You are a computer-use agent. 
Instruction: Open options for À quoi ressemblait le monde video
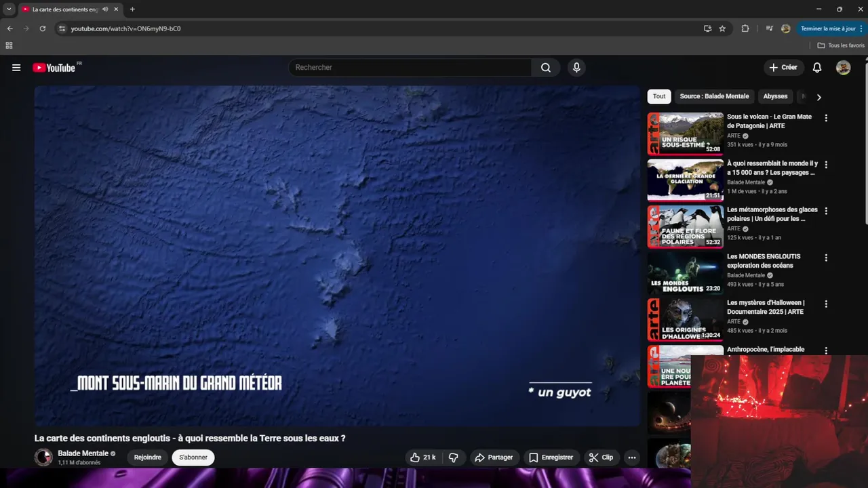tap(826, 165)
